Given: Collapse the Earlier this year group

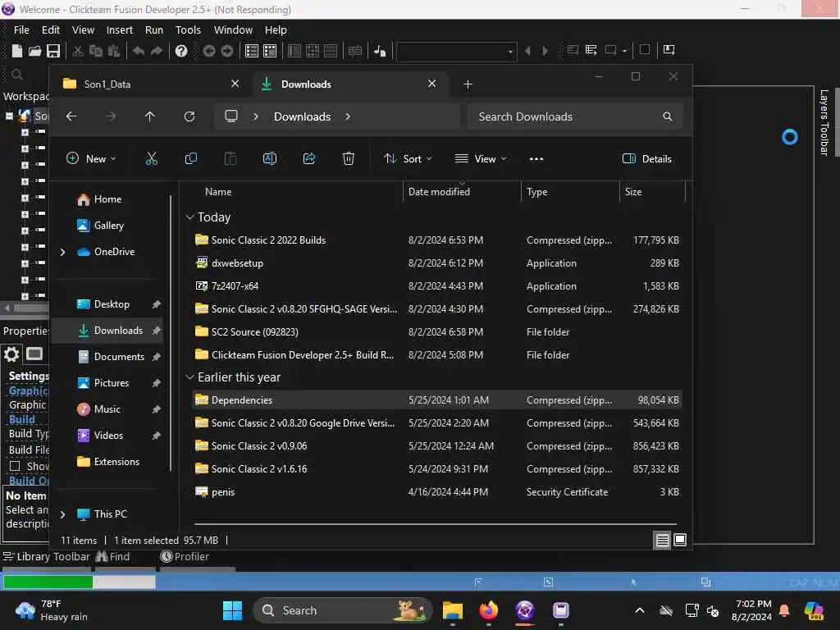Looking at the screenshot, I should pos(189,377).
